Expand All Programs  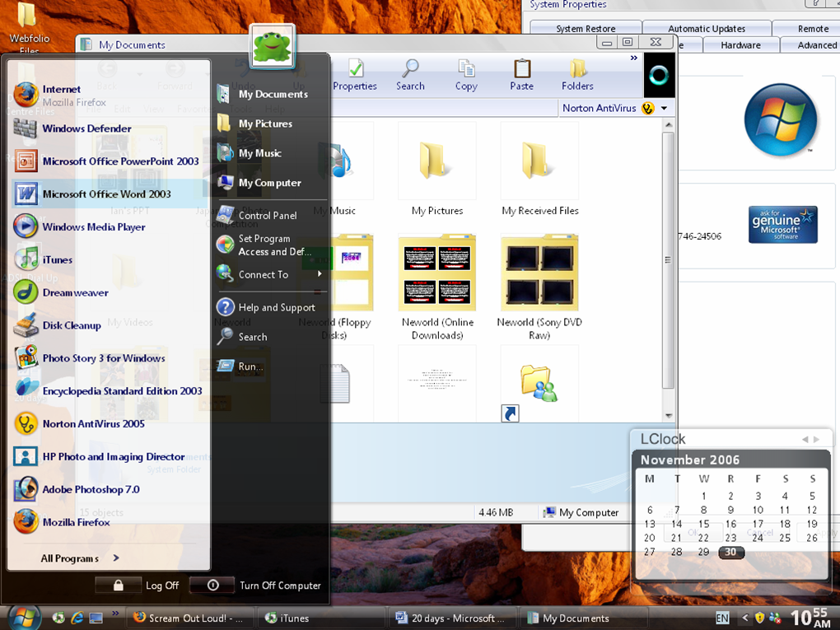(80, 558)
